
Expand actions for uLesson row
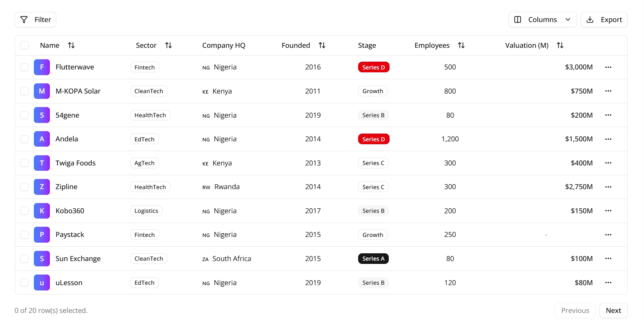608,283
